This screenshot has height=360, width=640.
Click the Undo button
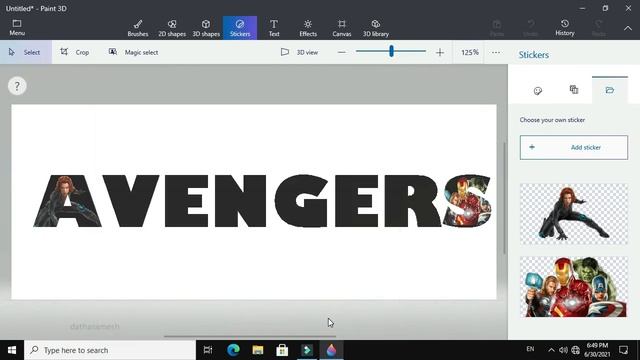click(531, 28)
